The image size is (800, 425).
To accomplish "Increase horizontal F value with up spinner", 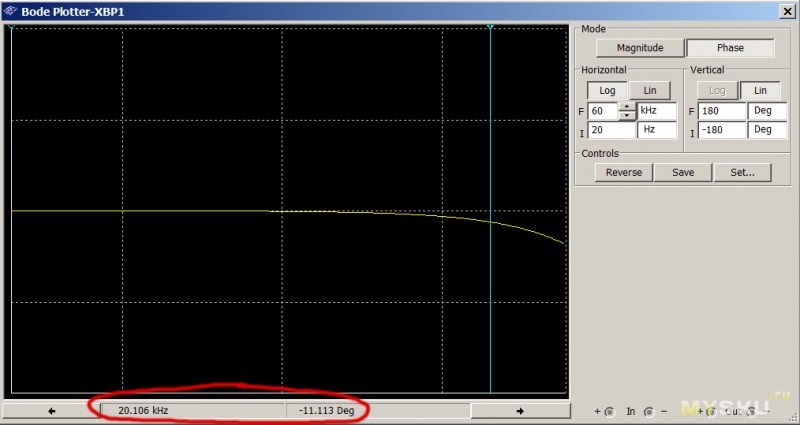I will point(627,107).
